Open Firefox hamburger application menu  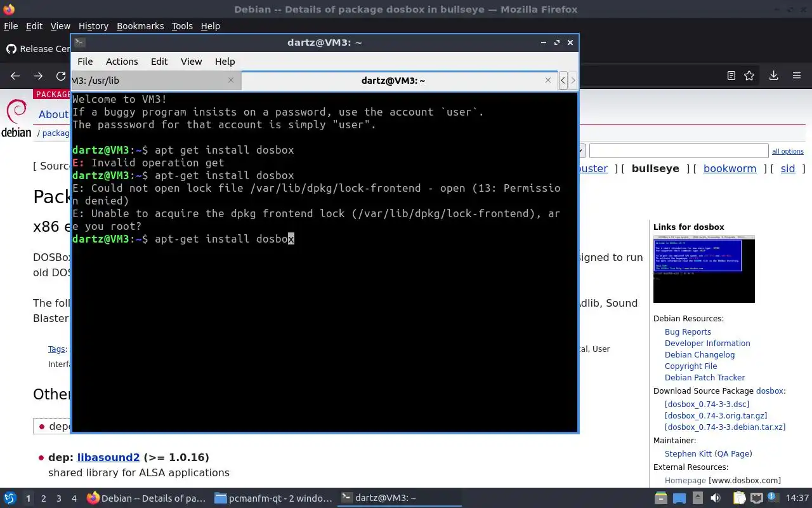[797, 76]
